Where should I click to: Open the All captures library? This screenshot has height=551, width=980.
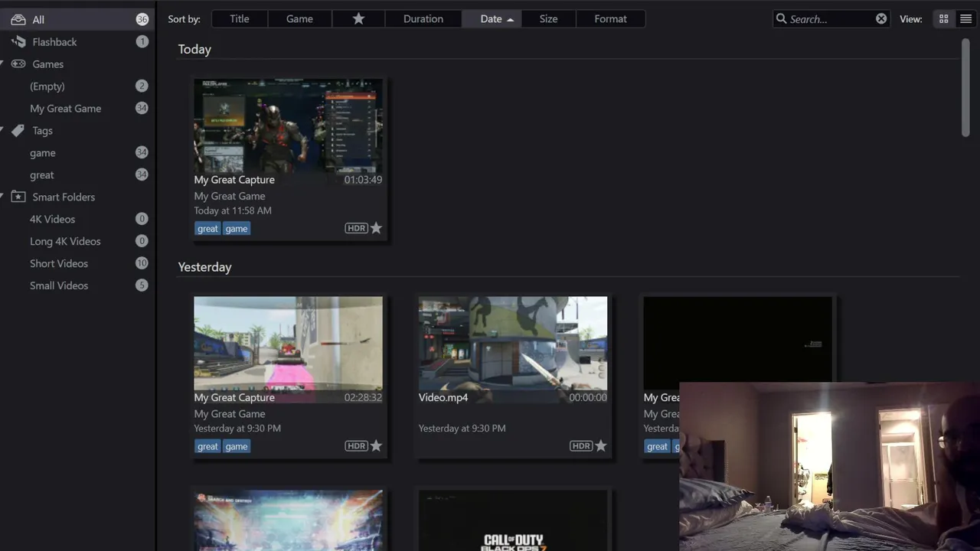77,19
